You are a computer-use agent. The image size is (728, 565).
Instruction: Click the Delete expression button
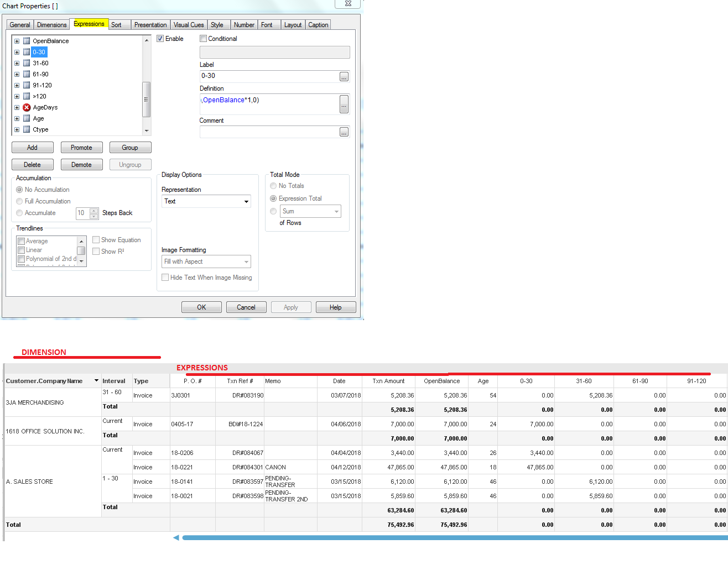coord(33,165)
